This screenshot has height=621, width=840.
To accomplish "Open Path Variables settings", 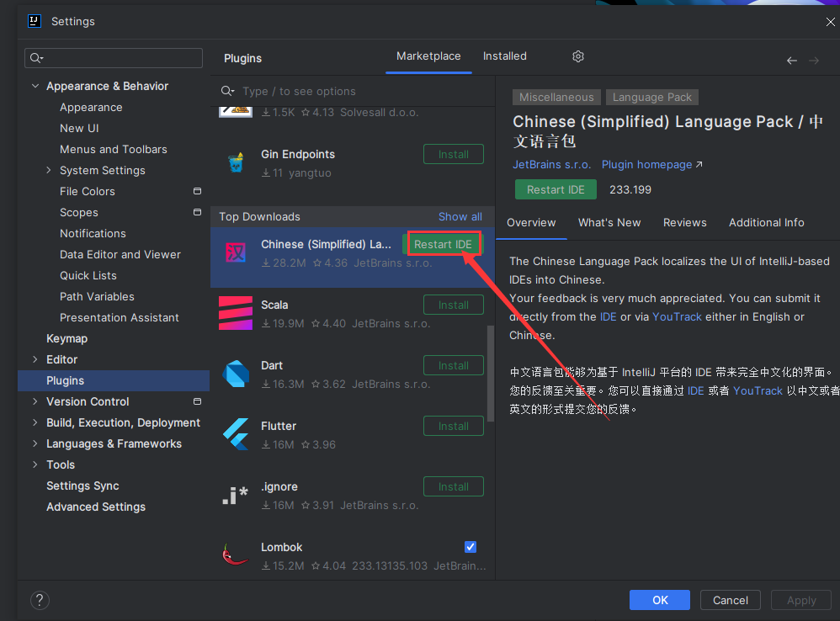I will click(x=97, y=296).
